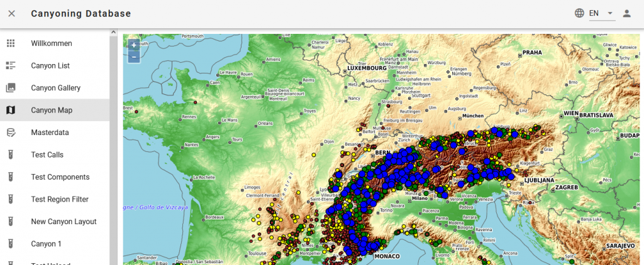The image size is (644, 265).
Task: Click the Canyoning Database title
Action: click(x=81, y=14)
